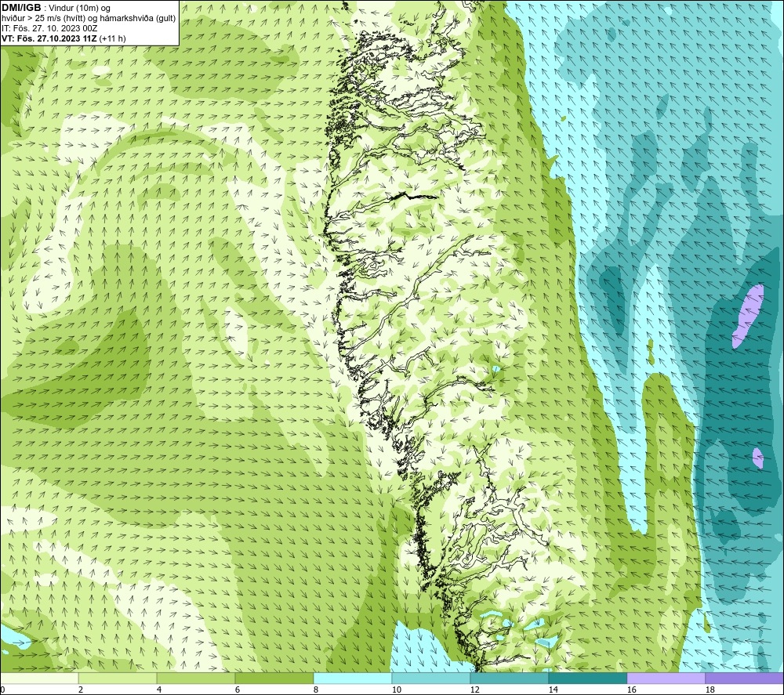784x695 pixels.
Task: Pick the light green 2–4 m/s legend swatch
Action: [118, 678]
